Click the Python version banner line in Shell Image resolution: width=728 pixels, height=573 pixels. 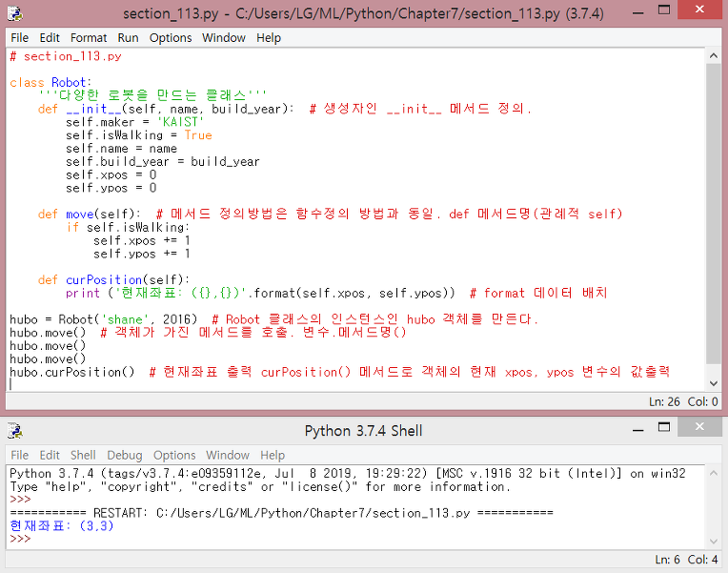point(347,474)
